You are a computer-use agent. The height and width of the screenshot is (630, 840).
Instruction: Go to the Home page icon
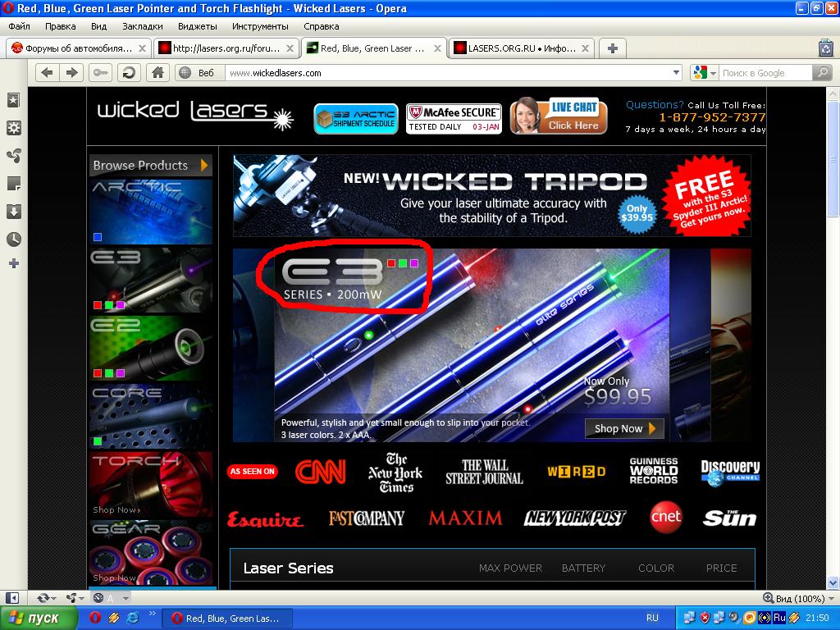click(157, 72)
